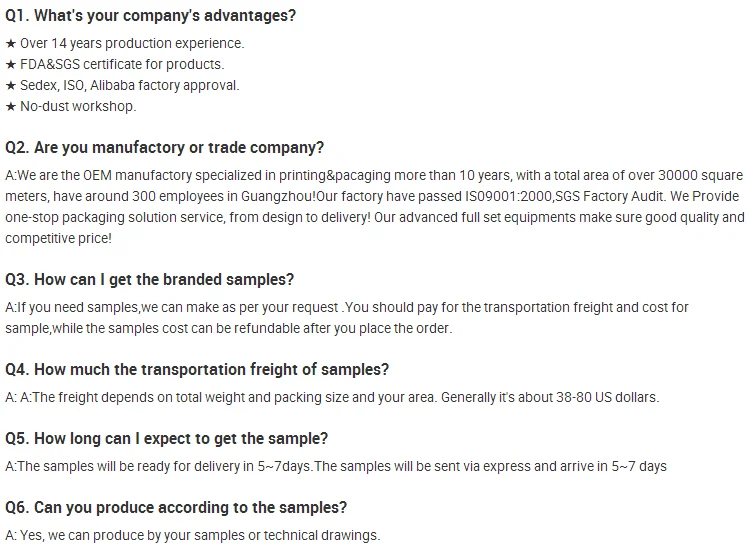
Task: Click the Q4 transportation freight of samples heading
Action: coord(197,370)
